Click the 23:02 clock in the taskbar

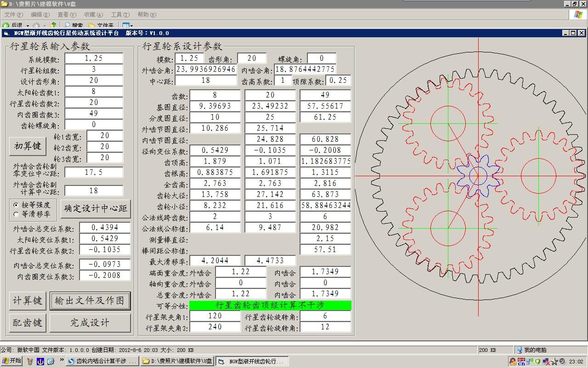[x=576, y=362]
